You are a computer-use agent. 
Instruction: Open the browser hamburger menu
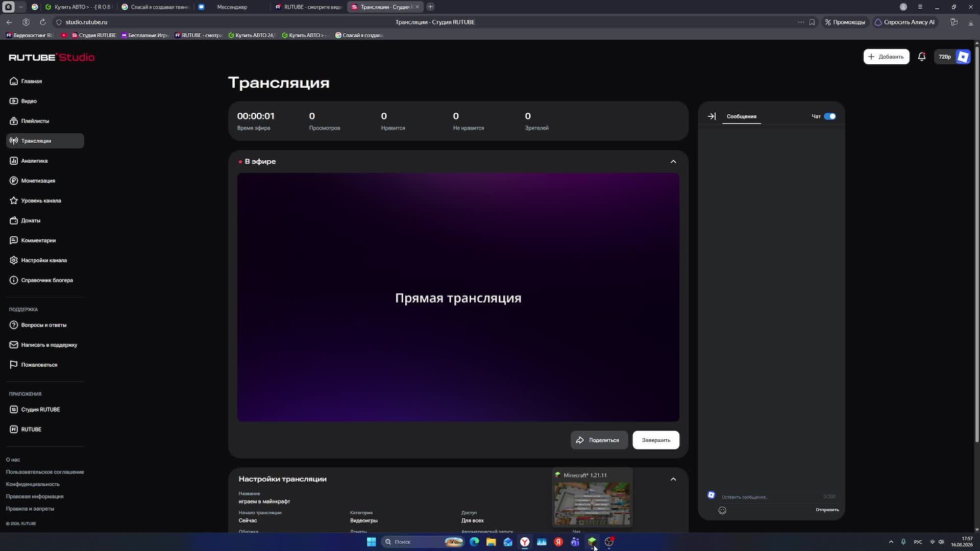click(x=920, y=7)
